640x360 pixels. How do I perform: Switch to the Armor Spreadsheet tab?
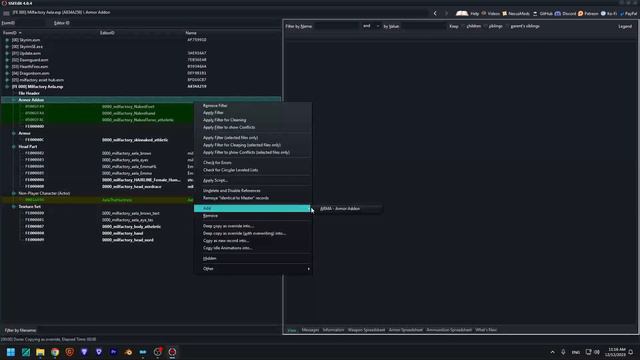[405, 330]
